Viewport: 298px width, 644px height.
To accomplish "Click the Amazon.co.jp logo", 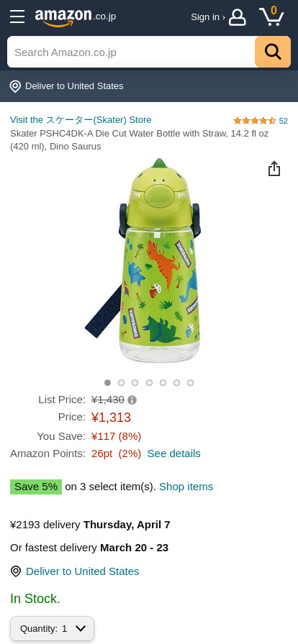I will click(76, 17).
